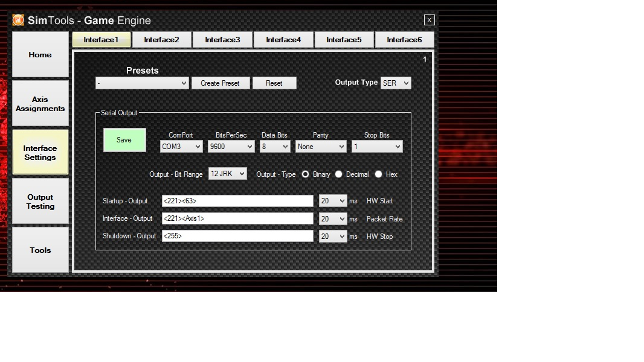The width and height of the screenshot is (644, 362).
Task: Switch to the Interface5 tab
Action: (344, 40)
